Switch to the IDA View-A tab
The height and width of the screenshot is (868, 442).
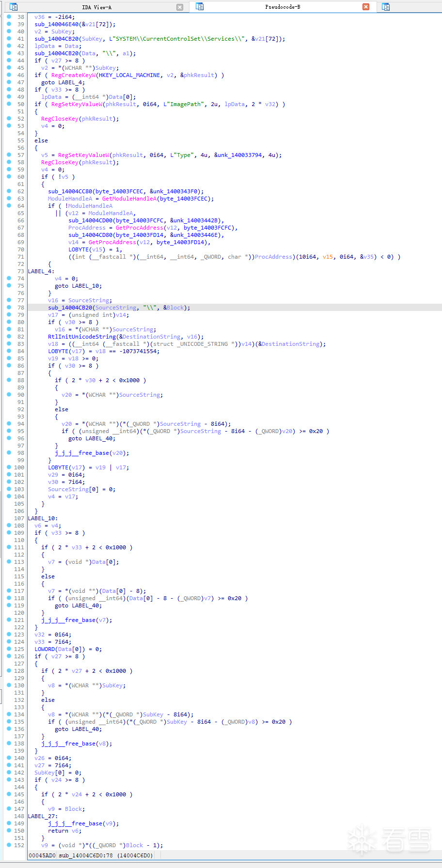(x=96, y=7)
